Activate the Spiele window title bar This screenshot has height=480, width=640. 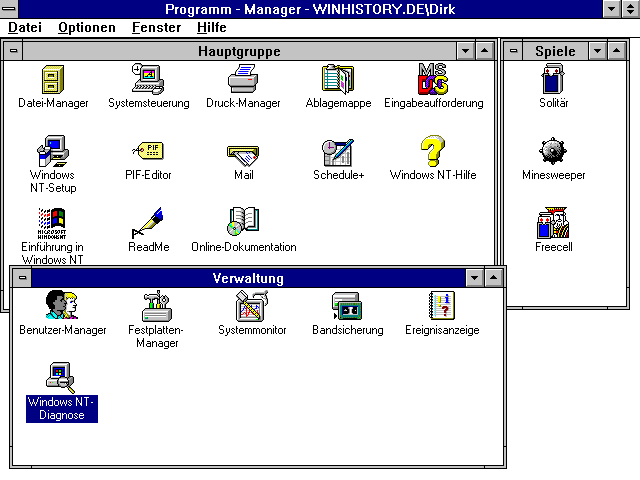pos(556,51)
